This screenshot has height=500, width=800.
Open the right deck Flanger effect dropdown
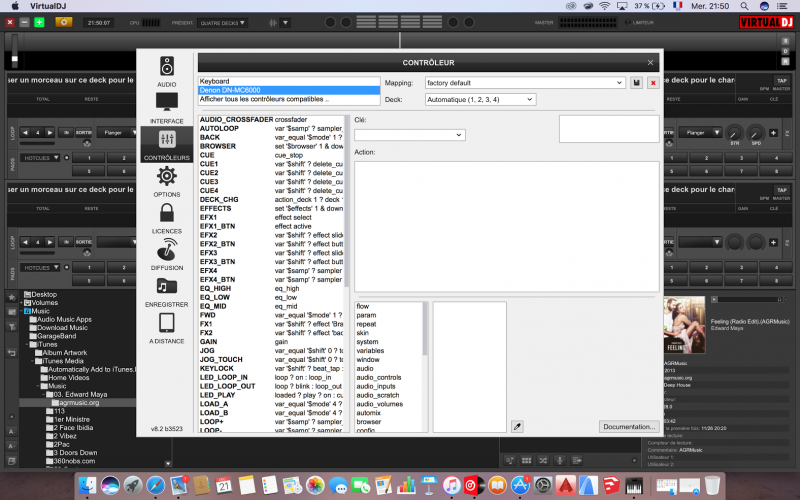703,133
